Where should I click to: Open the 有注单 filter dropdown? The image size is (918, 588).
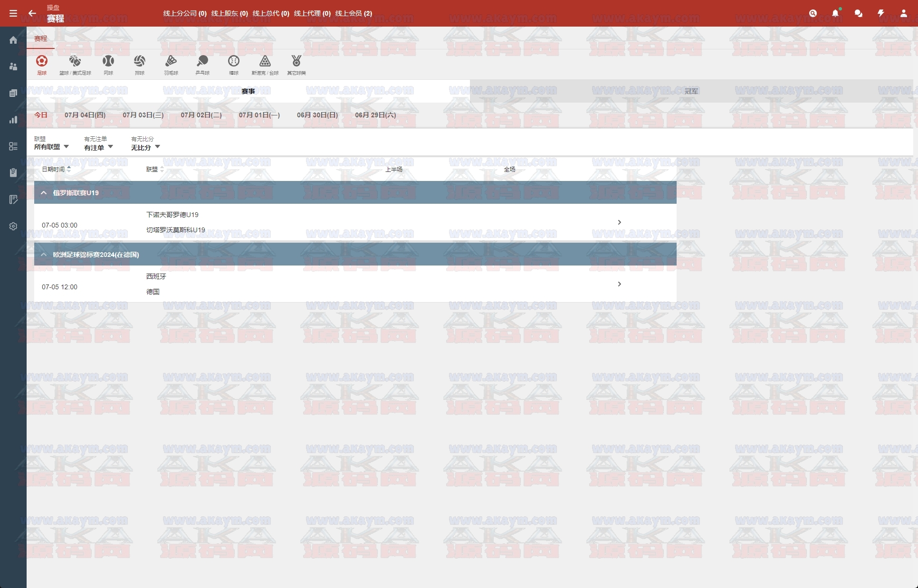tap(98, 147)
